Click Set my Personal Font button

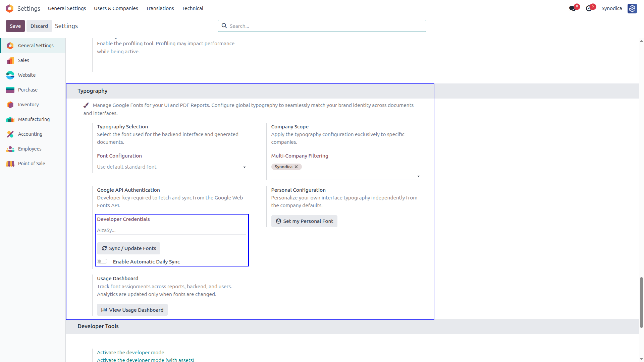click(304, 221)
